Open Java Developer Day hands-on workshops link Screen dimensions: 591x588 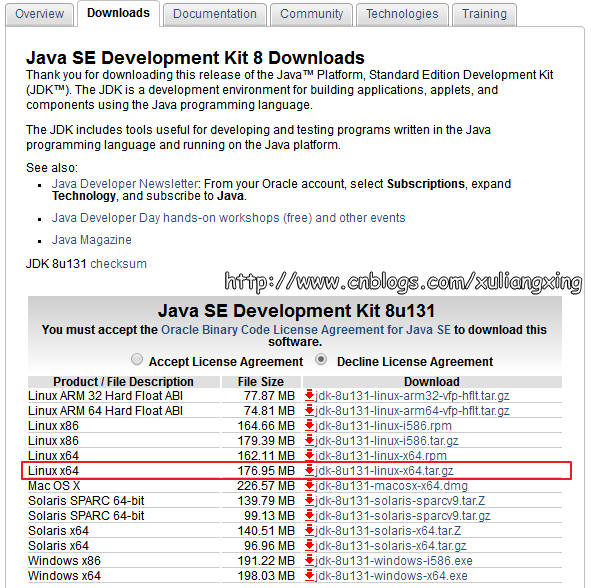228,218
